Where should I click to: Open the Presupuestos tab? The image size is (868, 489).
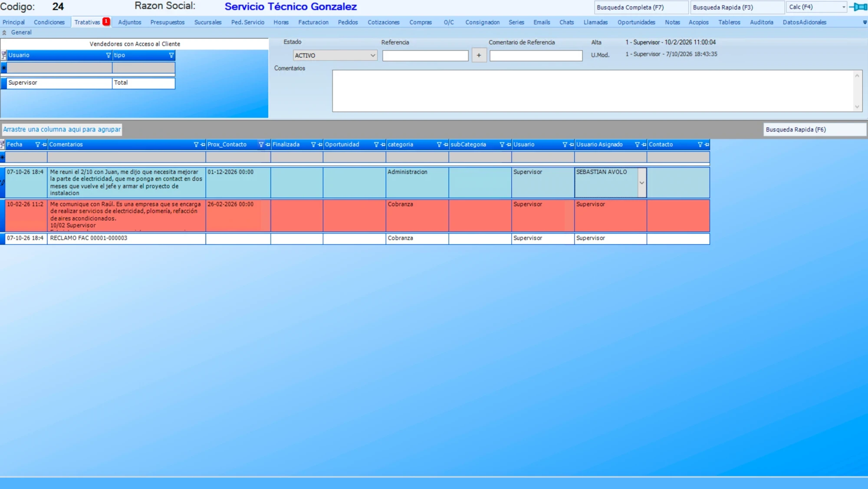point(168,22)
